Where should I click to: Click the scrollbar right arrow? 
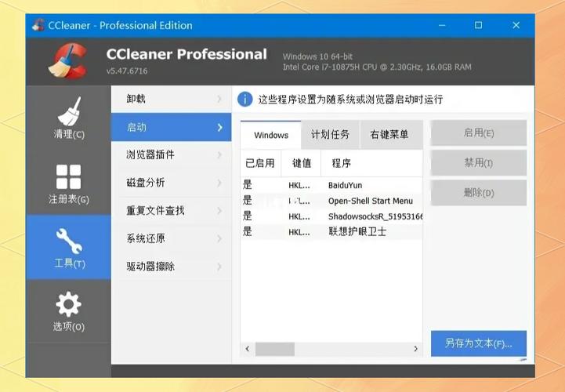415,349
